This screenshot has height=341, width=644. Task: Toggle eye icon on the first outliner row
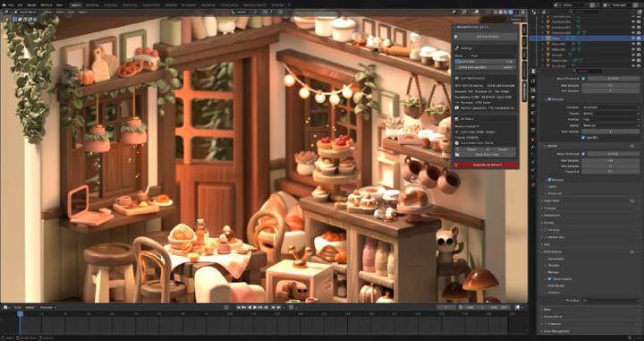point(633,16)
